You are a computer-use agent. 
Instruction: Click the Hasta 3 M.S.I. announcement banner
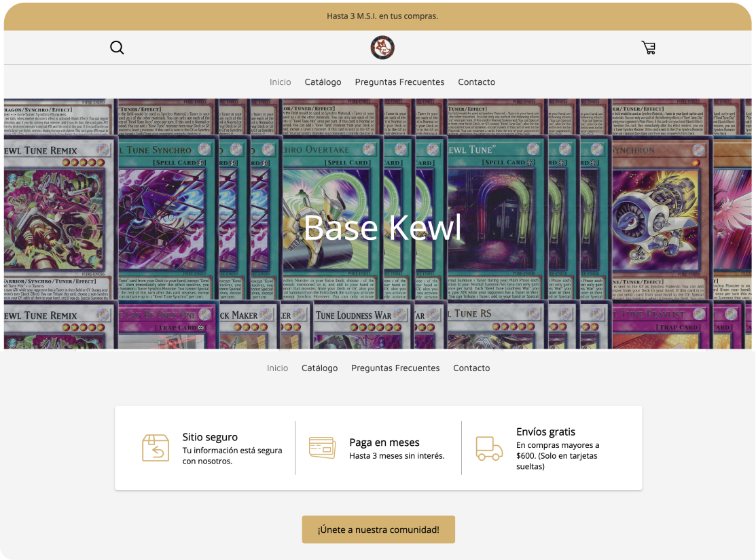tap(378, 16)
